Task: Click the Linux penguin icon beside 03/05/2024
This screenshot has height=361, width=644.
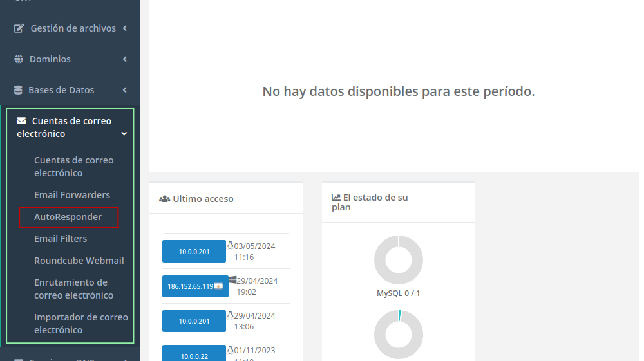Action: (x=231, y=245)
